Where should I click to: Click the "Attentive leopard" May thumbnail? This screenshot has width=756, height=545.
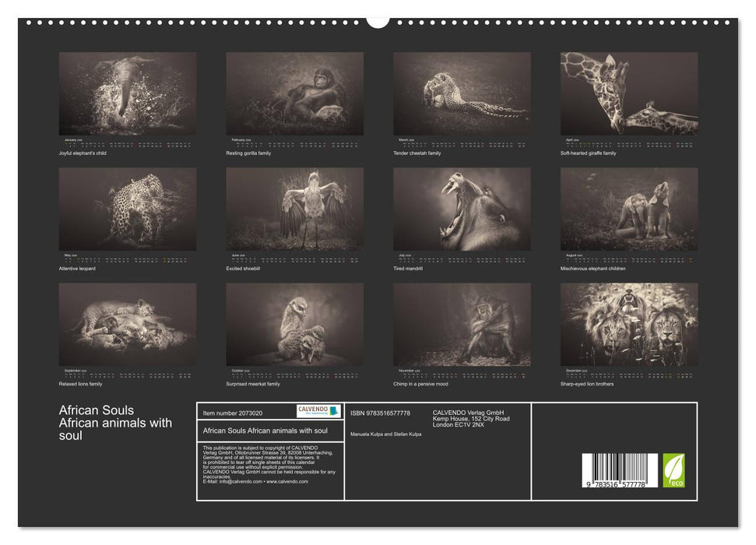point(128,209)
